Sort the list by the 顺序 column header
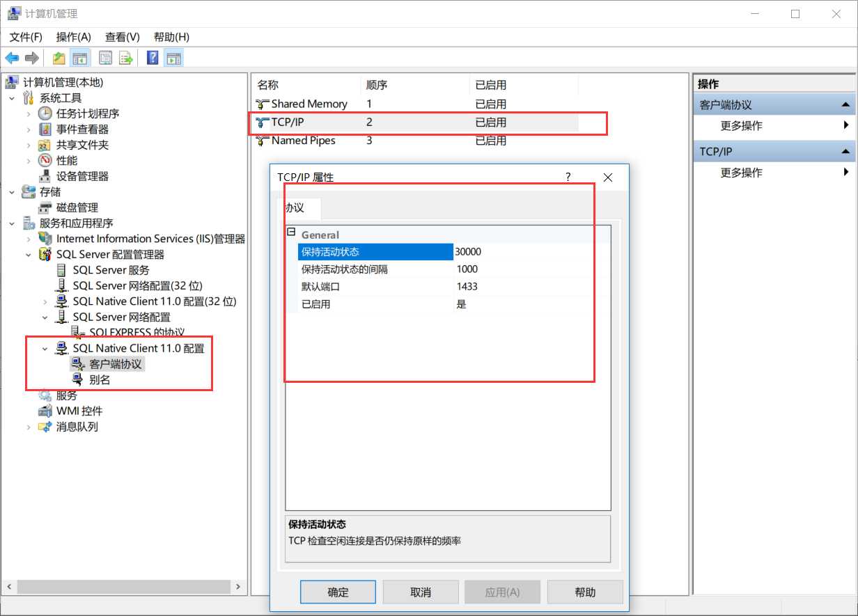Viewport: 858px width, 616px height. click(415, 85)
